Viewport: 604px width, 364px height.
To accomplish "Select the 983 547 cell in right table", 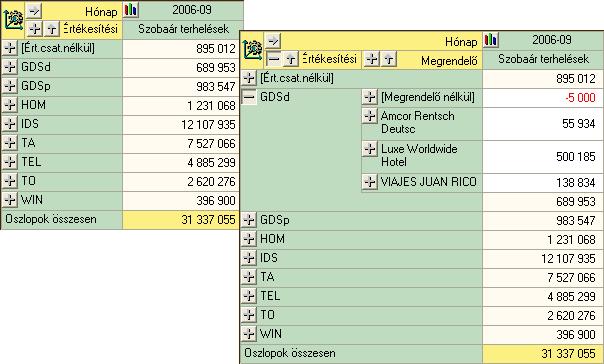I will (x=543, y=221).
